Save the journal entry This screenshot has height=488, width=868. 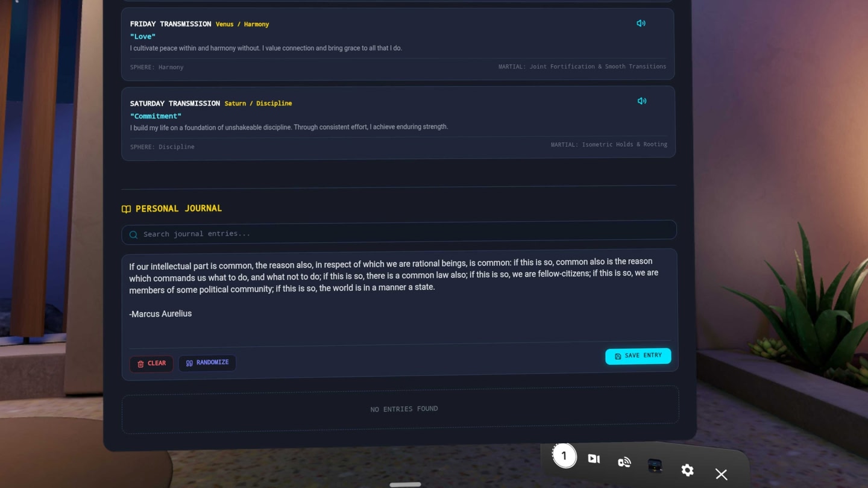pyautogui.click(x=638, y=356)
